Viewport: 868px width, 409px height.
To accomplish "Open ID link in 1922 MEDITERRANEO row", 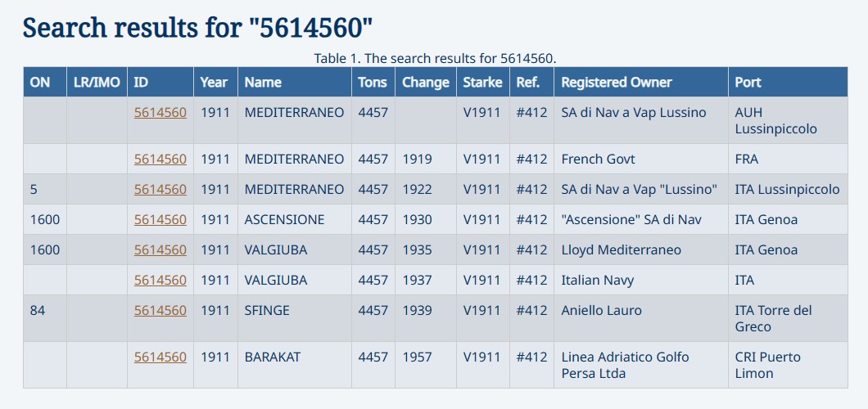I will click(x=160, y=190).
